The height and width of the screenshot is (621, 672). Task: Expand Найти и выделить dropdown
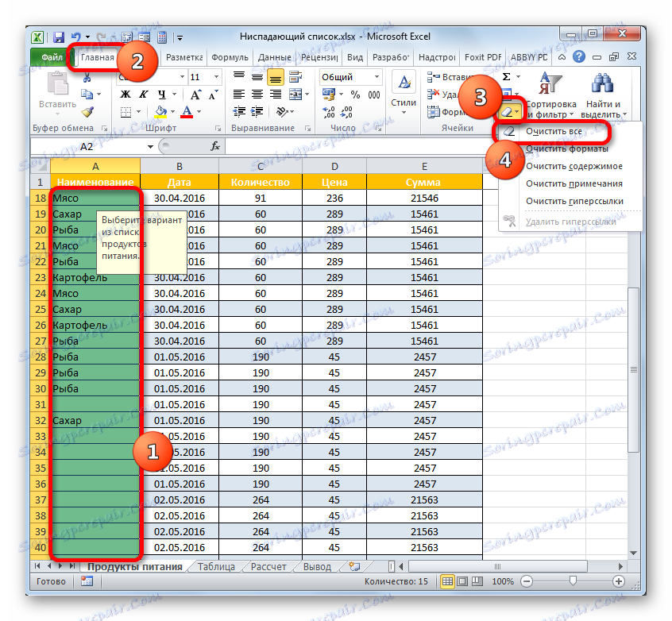pyautogui.click(x=604, y=95)
